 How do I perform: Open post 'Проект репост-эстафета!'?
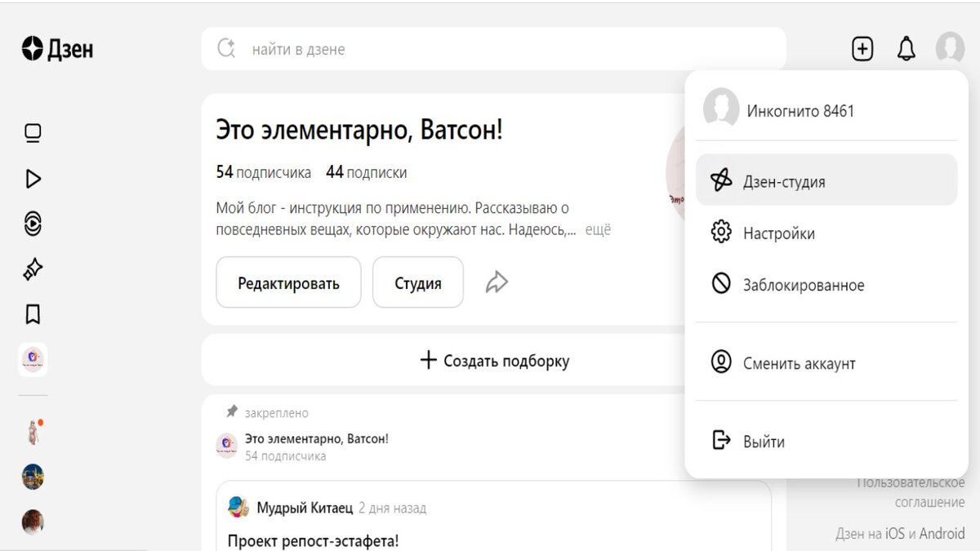313,540
